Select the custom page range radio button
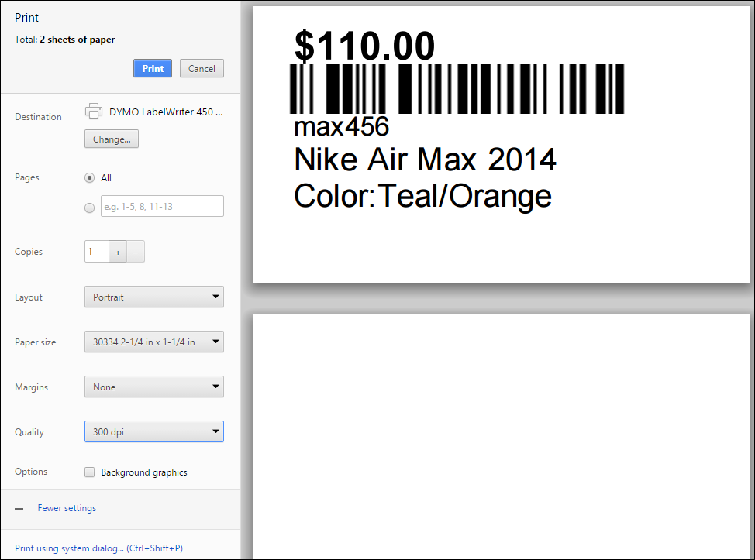 point(90,208)
